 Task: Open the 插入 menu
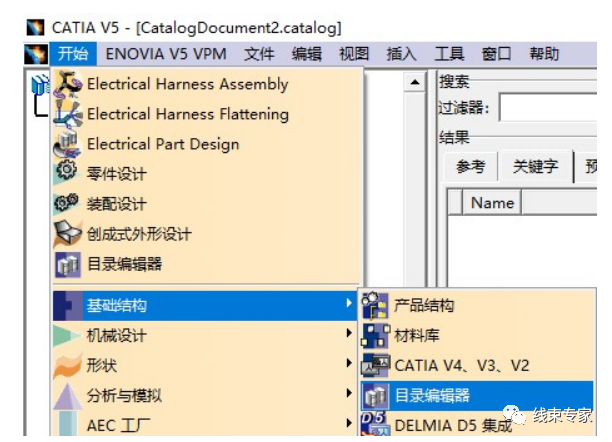[x=402, y=54]
